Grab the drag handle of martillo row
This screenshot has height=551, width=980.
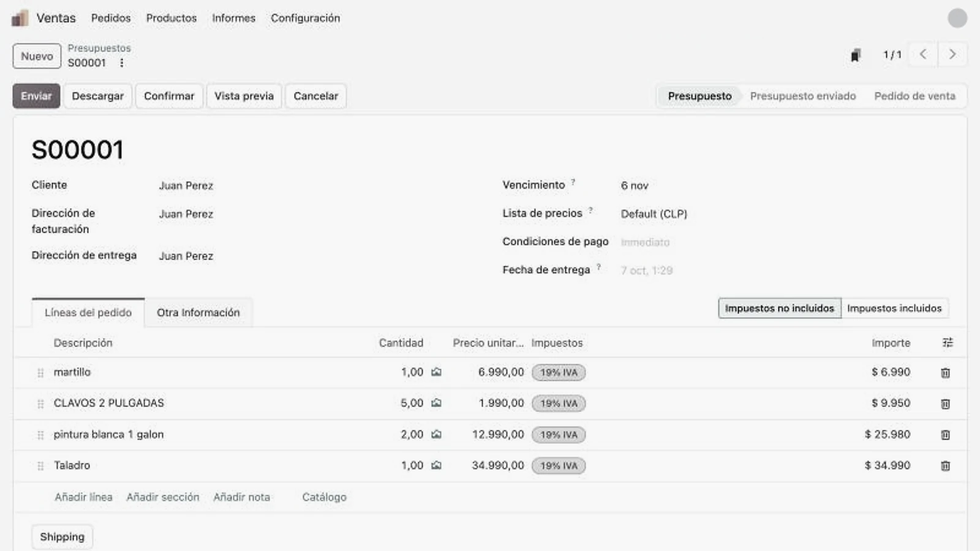(x=40, y=373)
